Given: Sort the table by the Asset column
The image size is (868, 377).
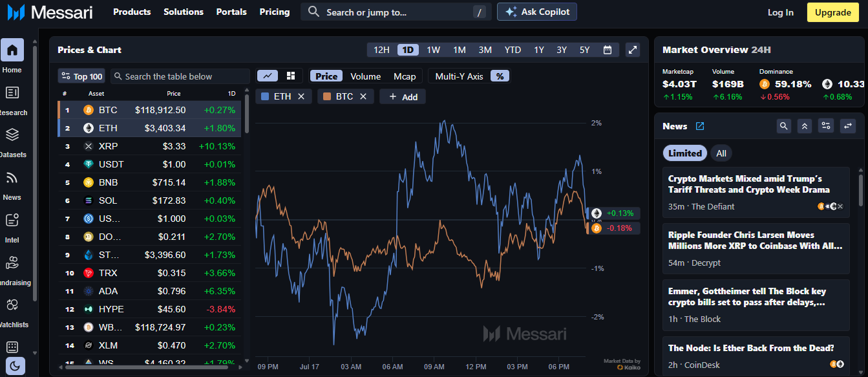Looking at the screenshot, I should [x=96, y=94].
